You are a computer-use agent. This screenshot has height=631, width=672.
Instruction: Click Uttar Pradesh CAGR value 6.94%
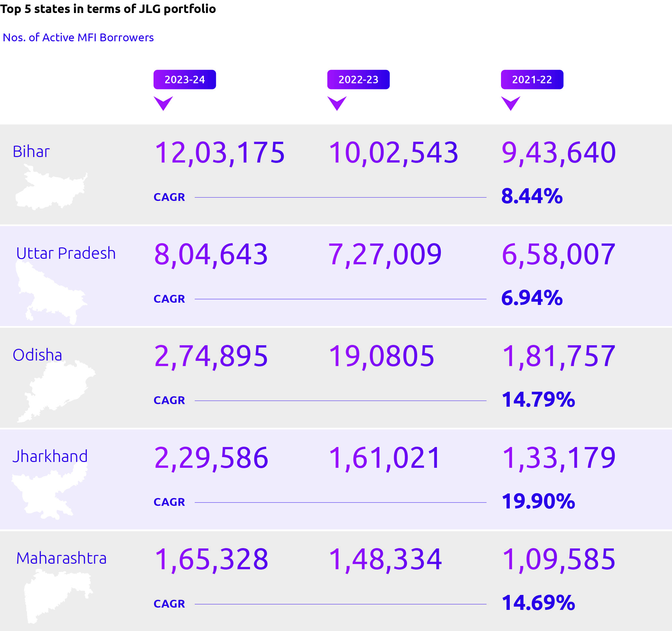click(532, 298)
